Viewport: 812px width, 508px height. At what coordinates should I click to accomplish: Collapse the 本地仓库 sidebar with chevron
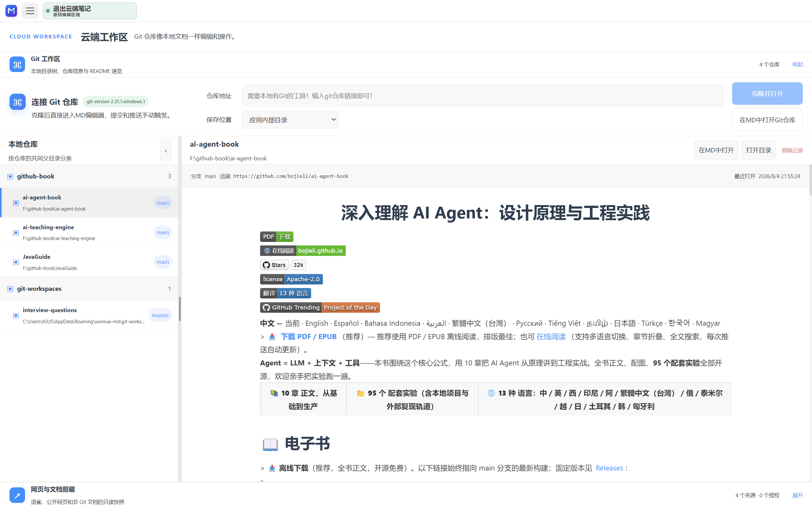(x=166, y=150)
